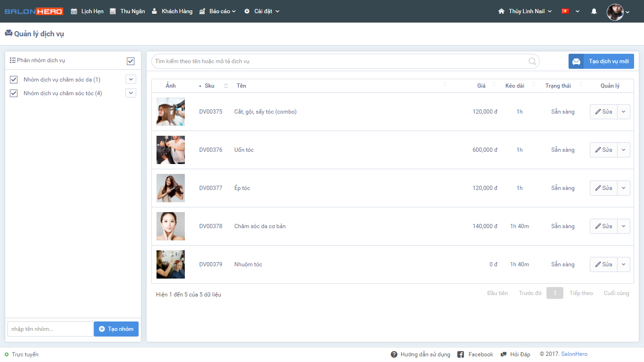Click the Facebook icon in the footer

point(461,354)
